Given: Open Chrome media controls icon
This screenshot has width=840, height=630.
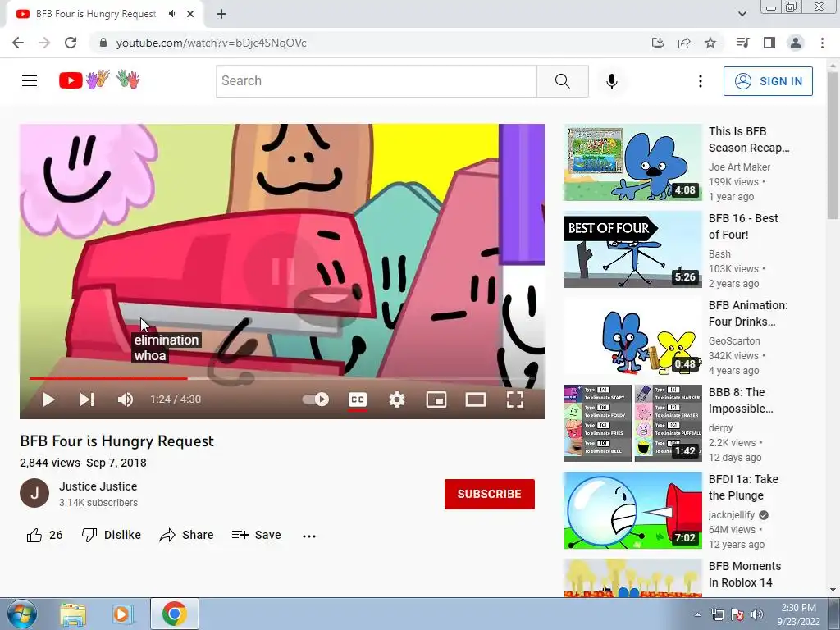Looking at the screenshot, I should (x=742, y=43).
